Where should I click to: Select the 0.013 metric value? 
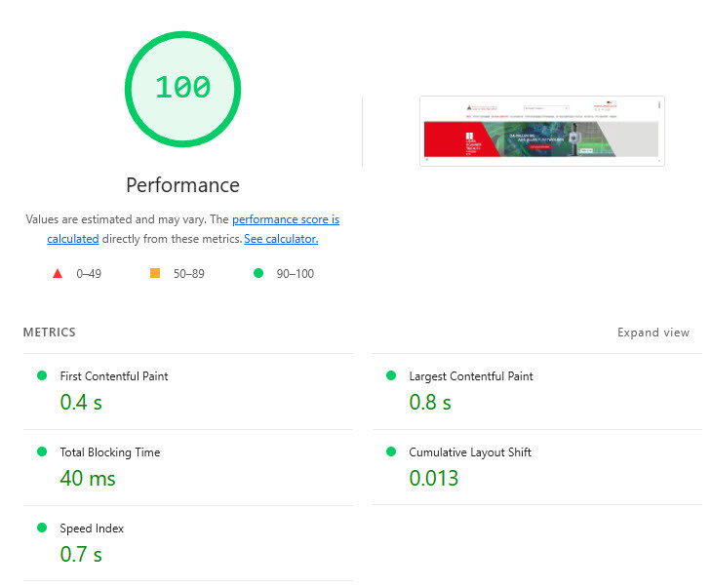click(433, 478)
